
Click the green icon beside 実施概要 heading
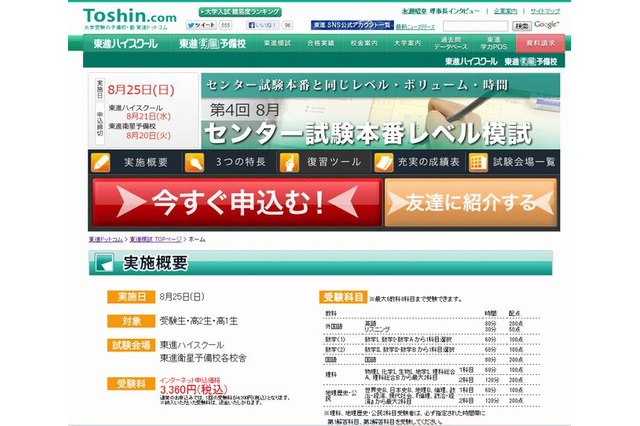point(104,263)
